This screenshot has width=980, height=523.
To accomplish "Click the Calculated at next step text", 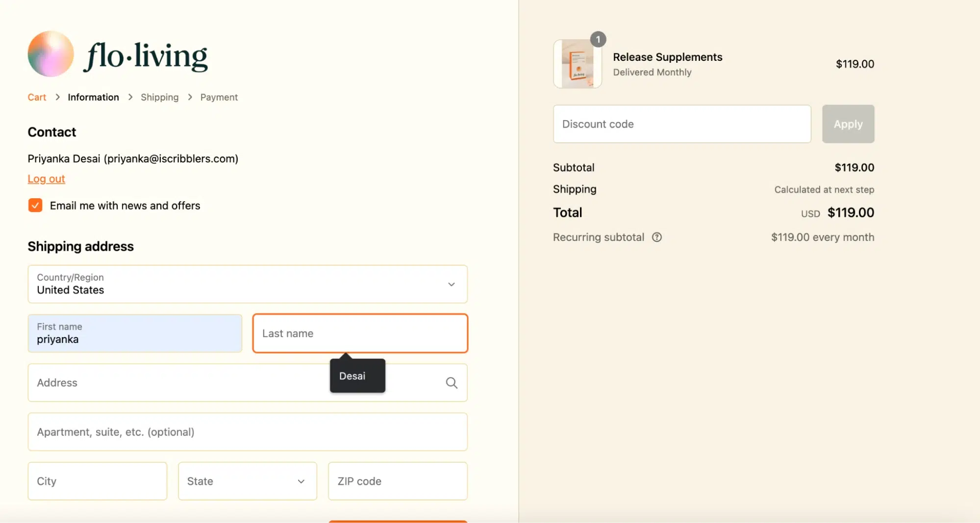I will click(824, 190).
